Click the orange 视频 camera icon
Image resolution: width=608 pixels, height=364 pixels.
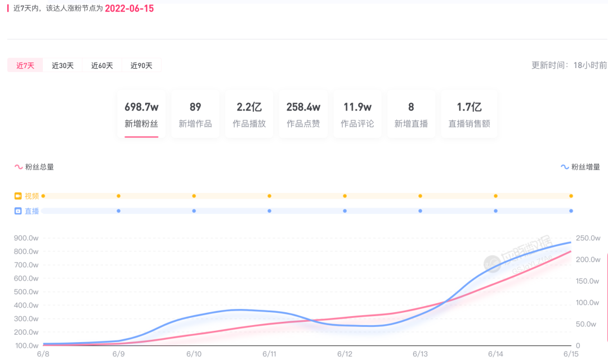click(18, 196)
